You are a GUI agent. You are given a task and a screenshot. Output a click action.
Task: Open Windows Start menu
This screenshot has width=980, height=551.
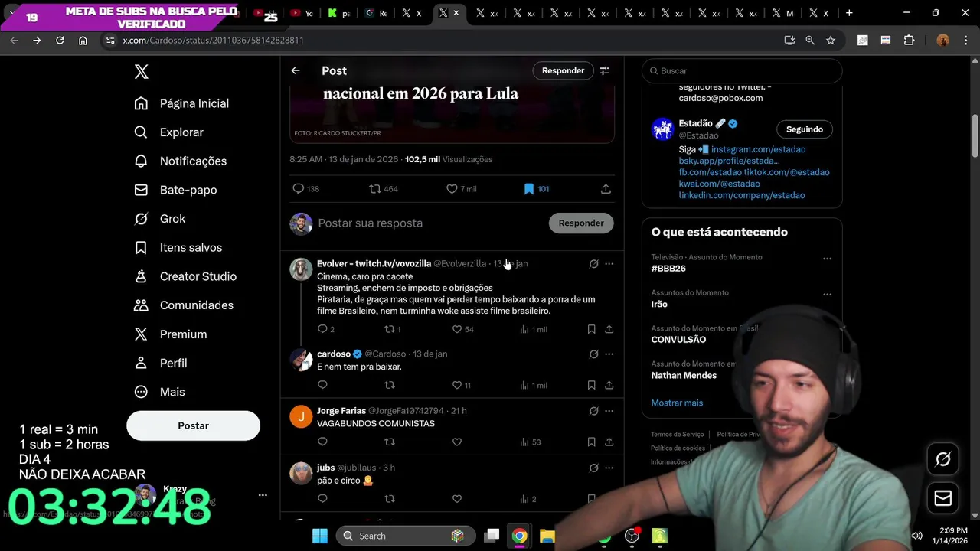(x=320, y=536)
